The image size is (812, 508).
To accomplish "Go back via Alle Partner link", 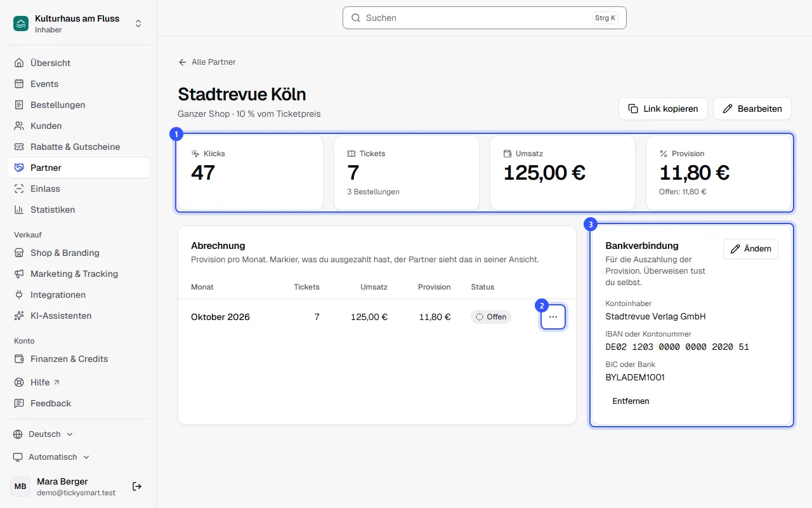I will (207, 62).
